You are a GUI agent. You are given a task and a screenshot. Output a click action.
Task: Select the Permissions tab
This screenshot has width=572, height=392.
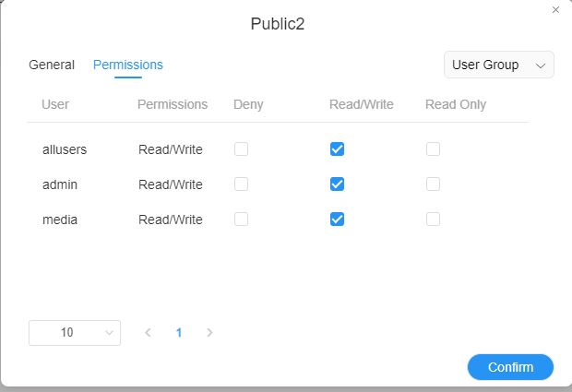point(128,65)
